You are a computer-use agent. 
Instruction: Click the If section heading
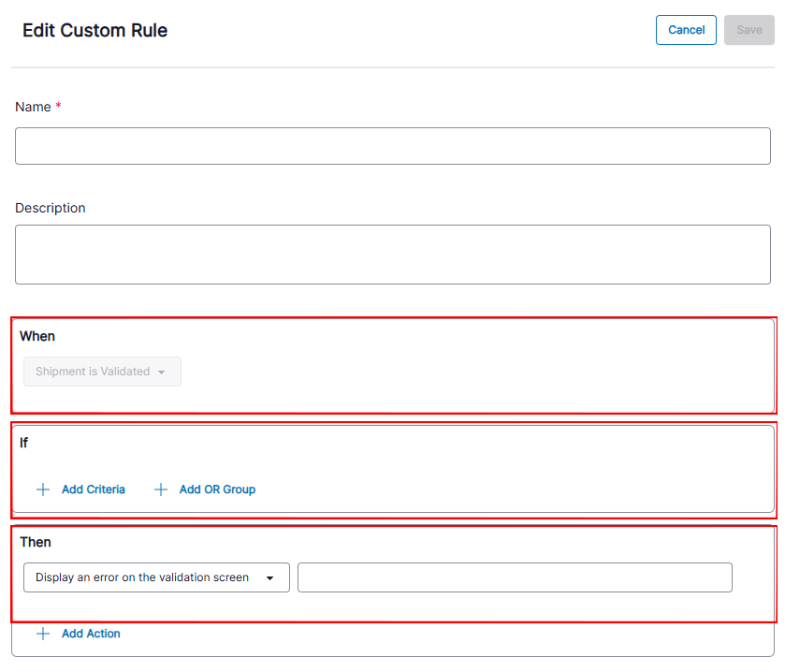click(x=24, y=443)
